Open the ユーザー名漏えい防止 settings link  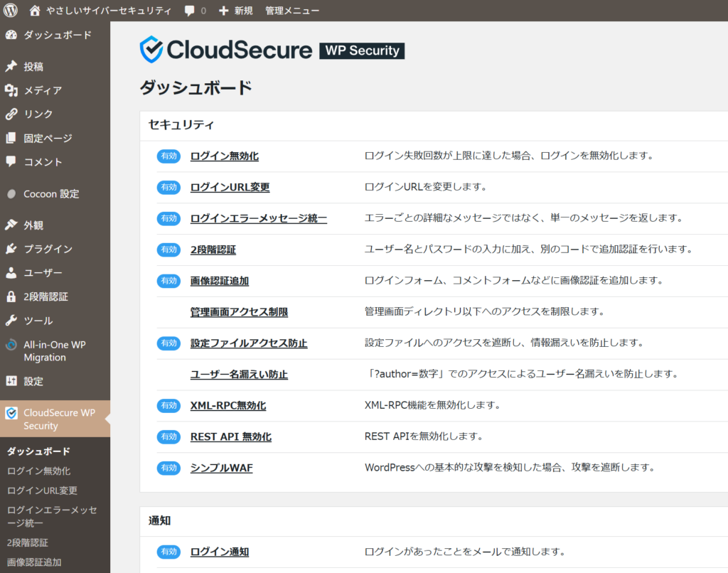pyautogui.click(x=239, y=374)
